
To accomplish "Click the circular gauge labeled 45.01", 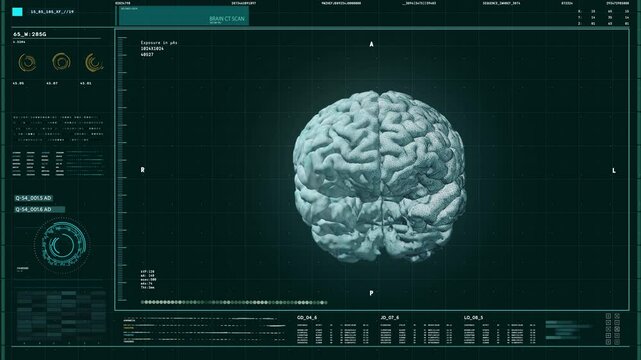I will click(94, 63).
